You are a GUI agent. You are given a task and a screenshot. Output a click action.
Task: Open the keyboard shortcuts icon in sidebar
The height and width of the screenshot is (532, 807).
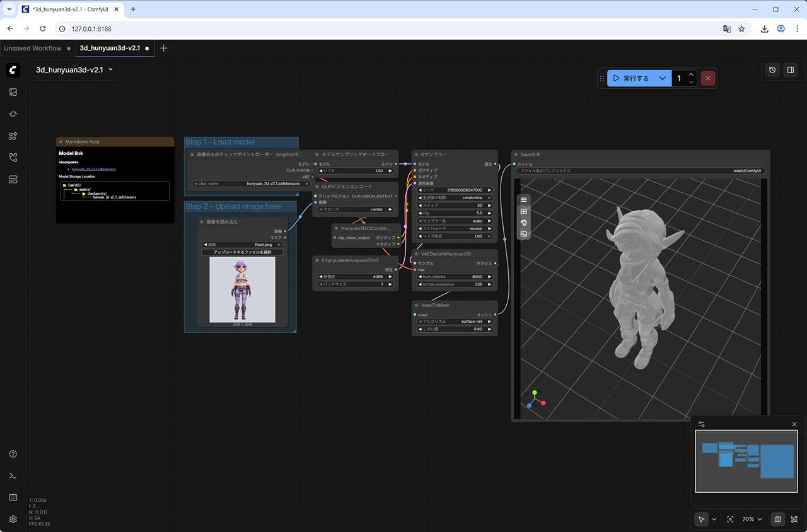coord(13,497)
